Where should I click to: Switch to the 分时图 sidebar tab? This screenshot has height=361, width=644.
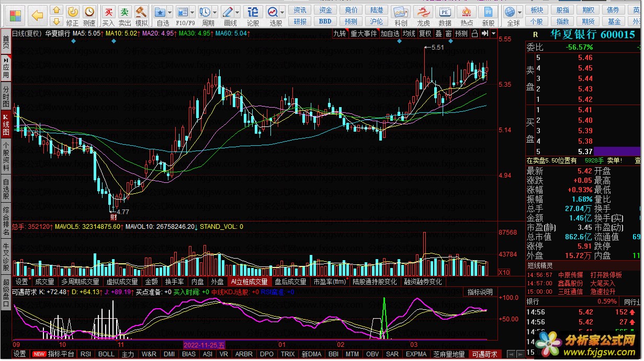click(6, 97)
